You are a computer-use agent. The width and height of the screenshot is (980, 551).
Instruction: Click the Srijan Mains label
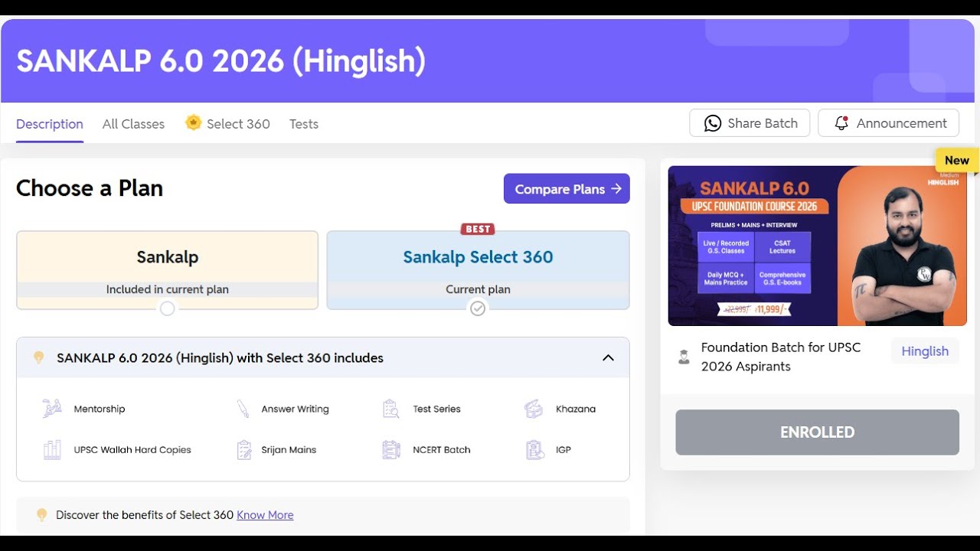pyautogui.click(x=289, y=450)
